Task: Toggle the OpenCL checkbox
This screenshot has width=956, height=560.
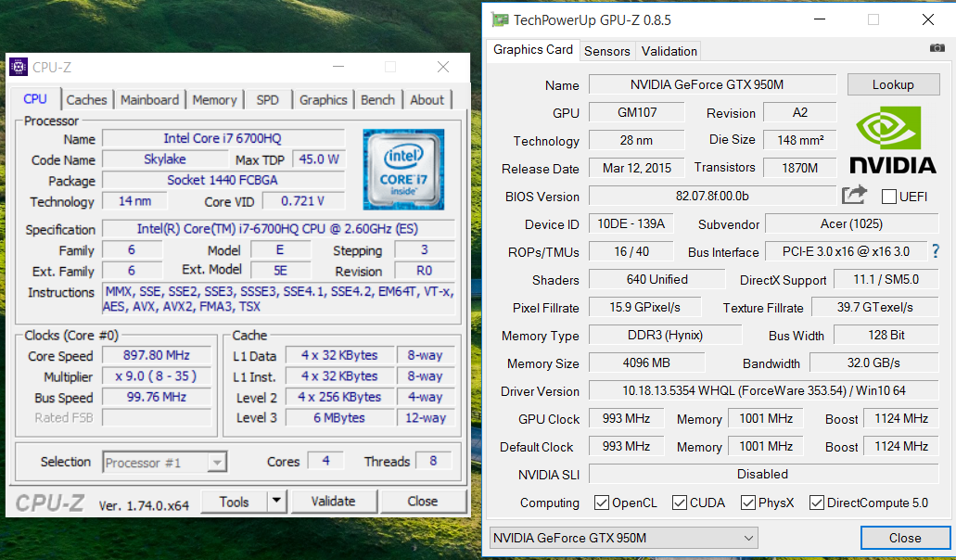Action: pos(602,503)
